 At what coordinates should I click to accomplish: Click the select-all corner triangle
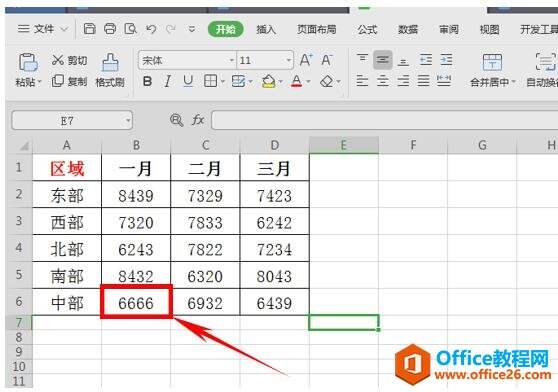tap(23, 145)
